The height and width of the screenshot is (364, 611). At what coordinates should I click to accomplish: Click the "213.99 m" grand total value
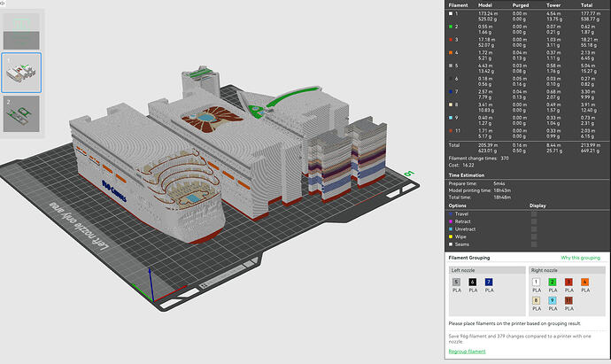click(591, 145)
